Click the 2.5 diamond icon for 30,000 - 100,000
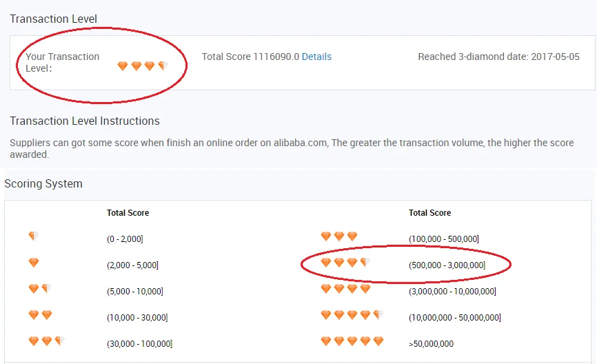Screen dimensions: 597x364 [46, 341]
